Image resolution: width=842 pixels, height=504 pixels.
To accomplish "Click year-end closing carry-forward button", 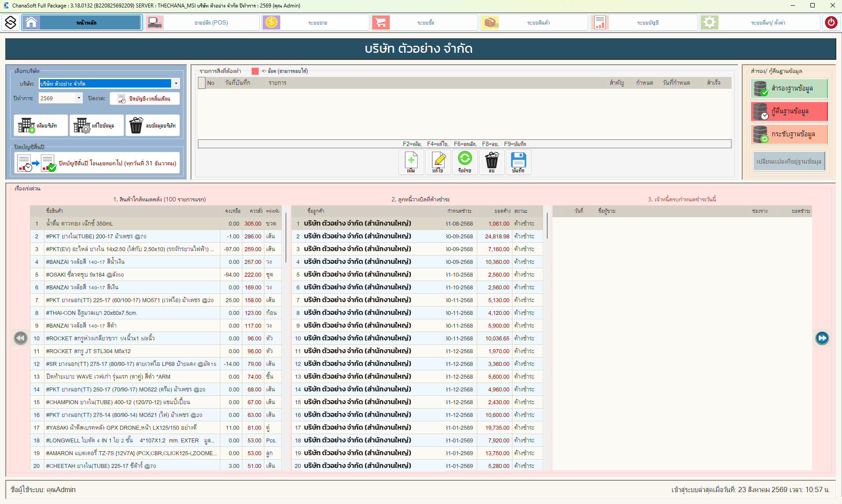I will (97, 163).
